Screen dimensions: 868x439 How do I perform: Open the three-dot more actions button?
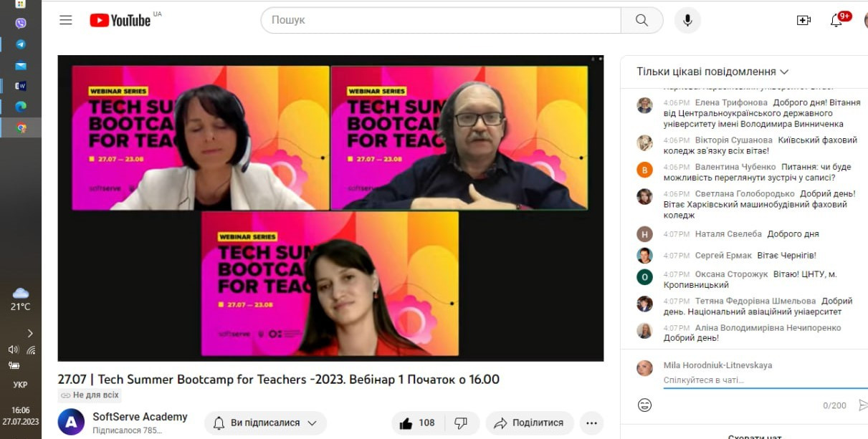[591, 423]
